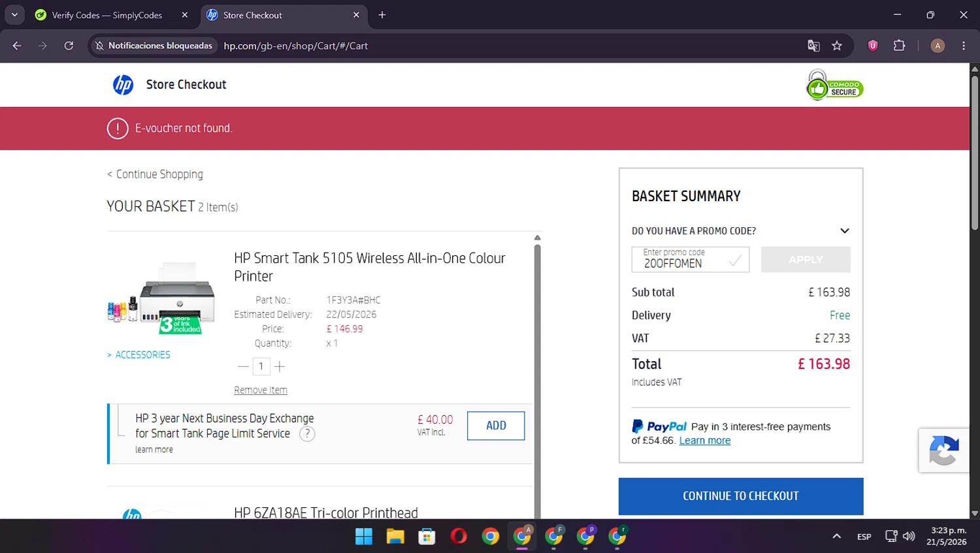Click the browser forward arrow

[42, 46]
